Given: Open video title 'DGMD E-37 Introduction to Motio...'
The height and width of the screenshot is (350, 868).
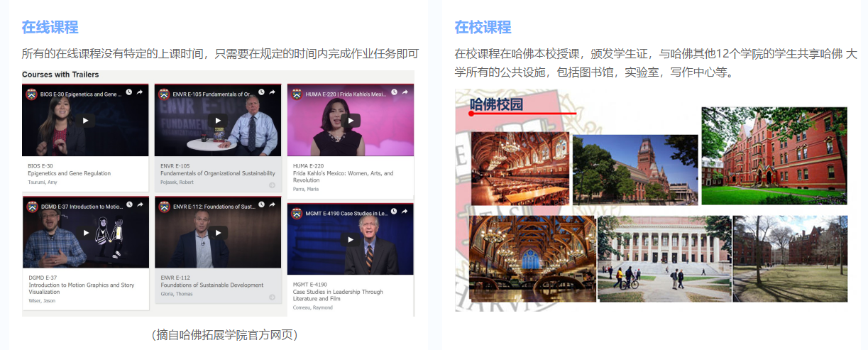Looking at the screenshot, I should coord(82,206).
